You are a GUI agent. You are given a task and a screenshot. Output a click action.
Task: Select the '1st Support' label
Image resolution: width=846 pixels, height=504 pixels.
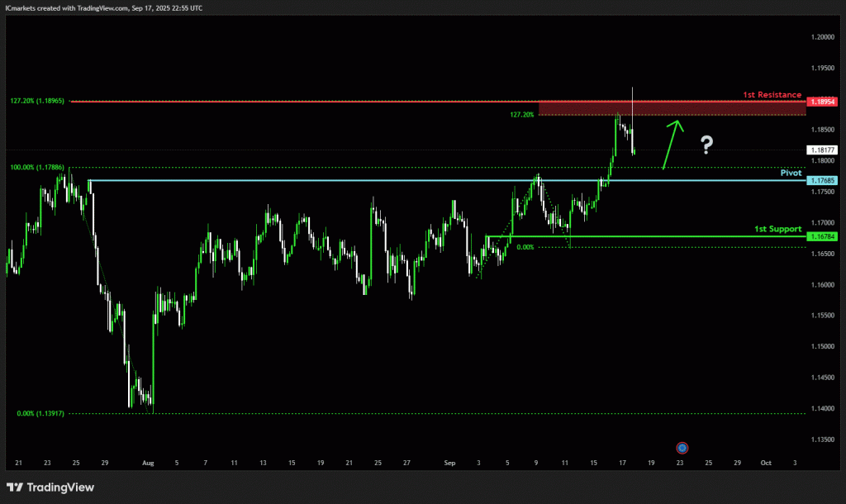coord(778,229)
